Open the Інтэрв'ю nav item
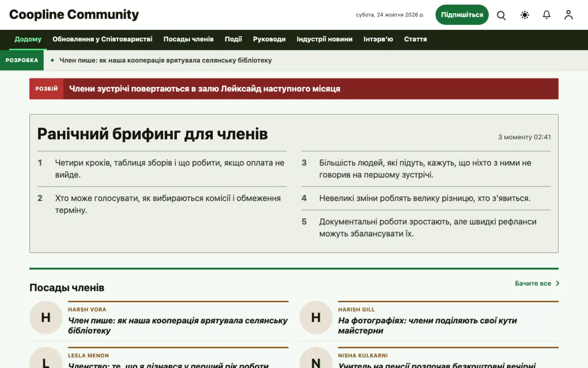588x368 pixels. tap(378, 39)
